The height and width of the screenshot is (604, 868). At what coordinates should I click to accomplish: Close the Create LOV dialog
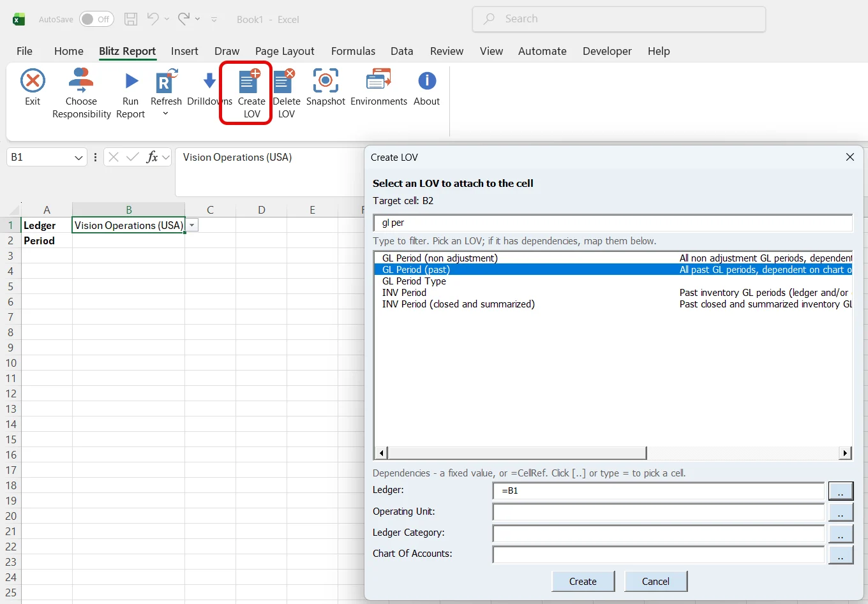tap(850, 157)
